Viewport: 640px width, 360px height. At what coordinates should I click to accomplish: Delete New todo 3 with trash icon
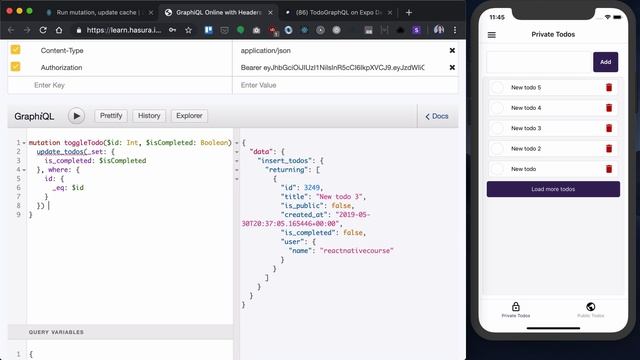point(609,128)
